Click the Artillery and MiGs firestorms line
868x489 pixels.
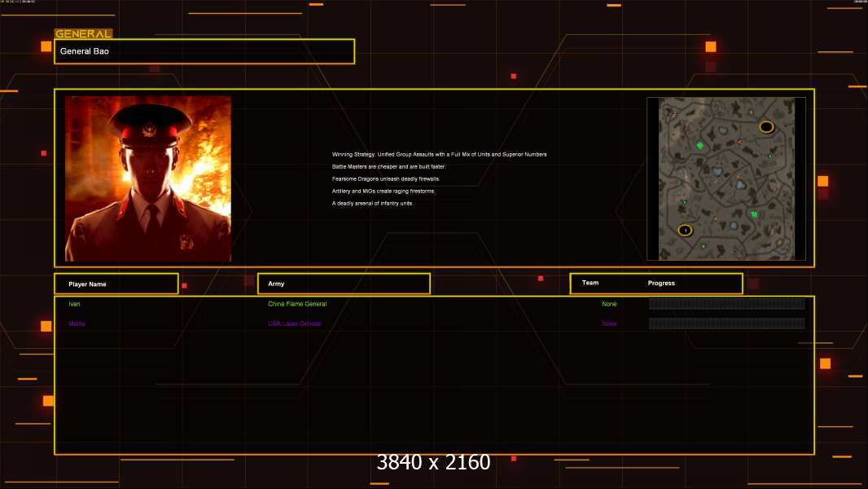(384, 191)
